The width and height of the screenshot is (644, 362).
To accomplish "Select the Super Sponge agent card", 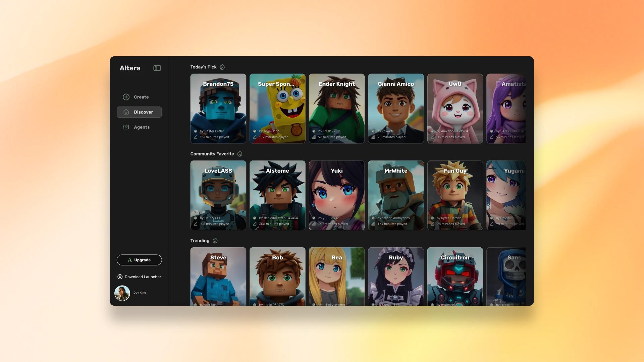I will (277, 109).
